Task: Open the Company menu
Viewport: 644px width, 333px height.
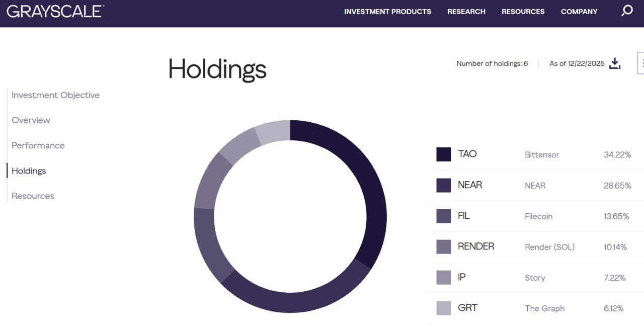Action: (x=579, y=12)
